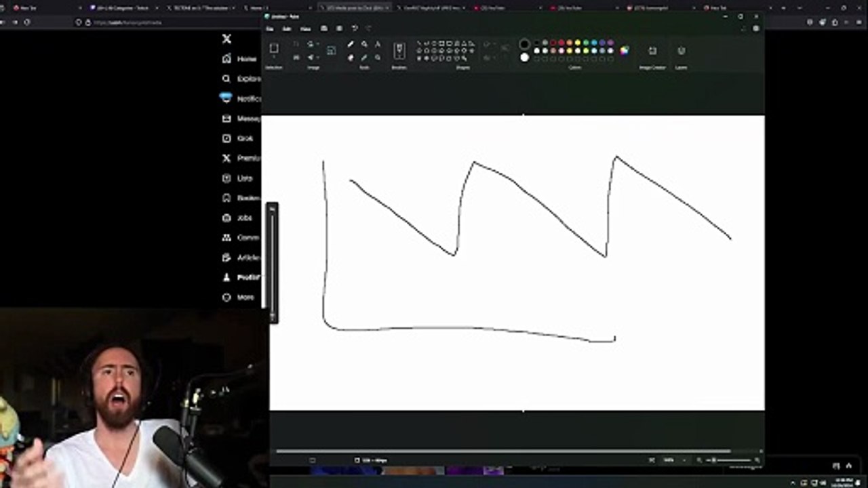The height and width of the screenshot is (488, 868).
Task: Click the Profile icon in X sidebar
Action: click(x=226, y=277)
